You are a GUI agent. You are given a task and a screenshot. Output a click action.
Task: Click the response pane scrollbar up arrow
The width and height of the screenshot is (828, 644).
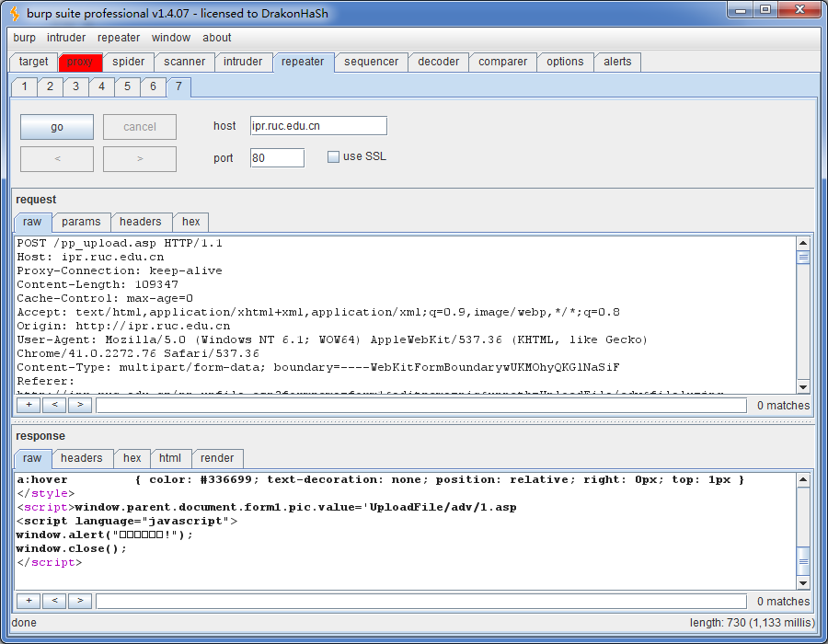[803, 480]
